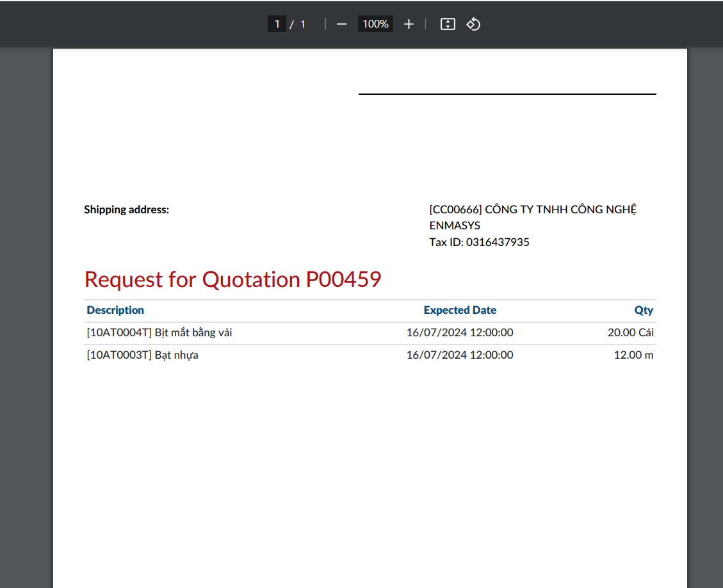This screenshot has height=588, width=723.
Task: Select the Bịt mắt bằng vải product row
Action: pyautogui.click(x=159, y=333)
